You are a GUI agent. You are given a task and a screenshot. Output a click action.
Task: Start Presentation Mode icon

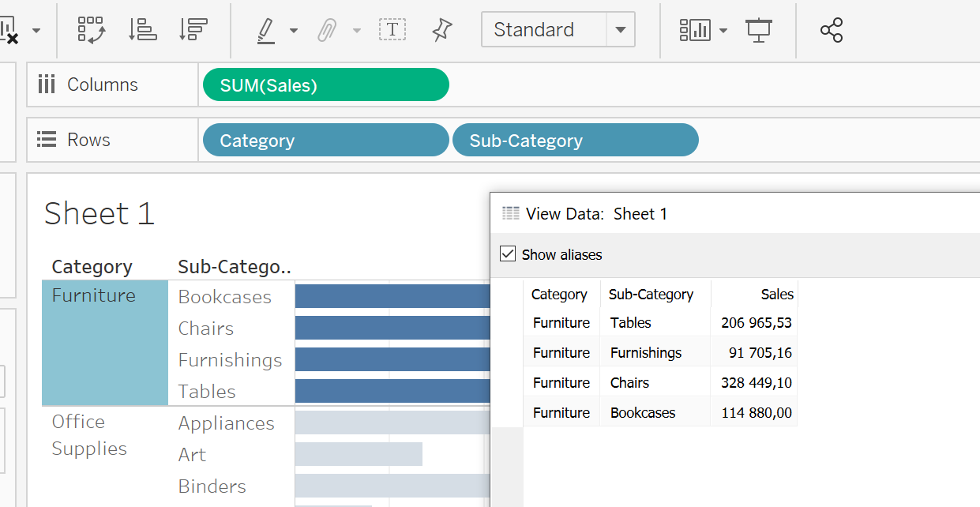758,30
